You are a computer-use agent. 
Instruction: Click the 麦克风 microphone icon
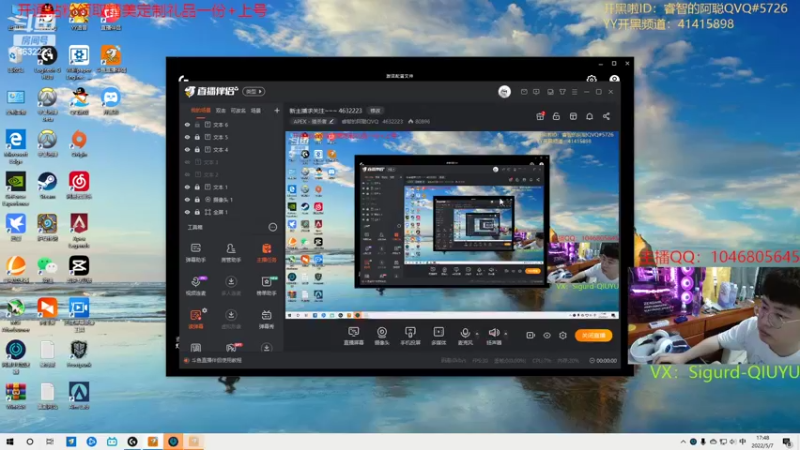click(465, 334)
